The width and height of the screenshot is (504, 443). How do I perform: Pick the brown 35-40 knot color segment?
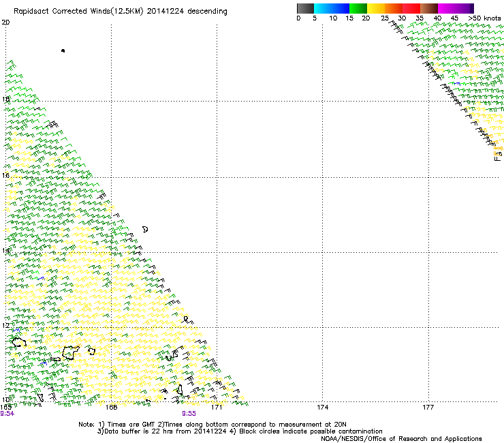tap(429, 8)
